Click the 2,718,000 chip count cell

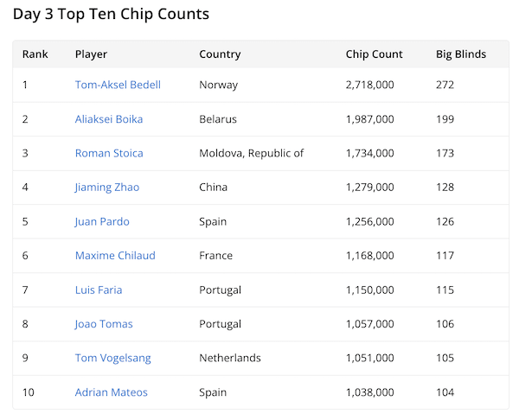pos(370,85)
